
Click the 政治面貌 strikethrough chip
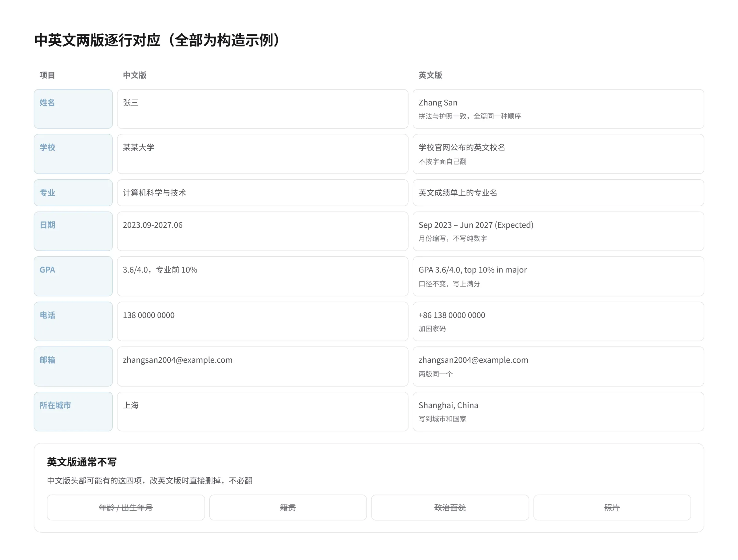(x=450, y=508)
